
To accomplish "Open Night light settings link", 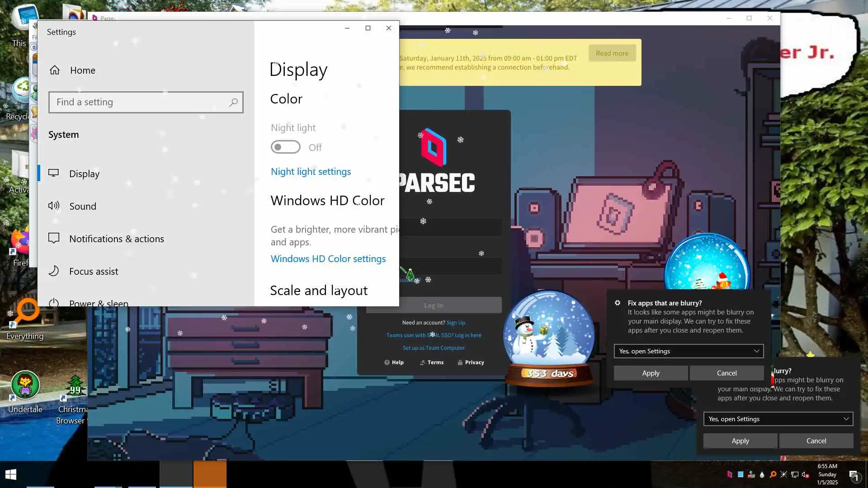I will point(311,172).
